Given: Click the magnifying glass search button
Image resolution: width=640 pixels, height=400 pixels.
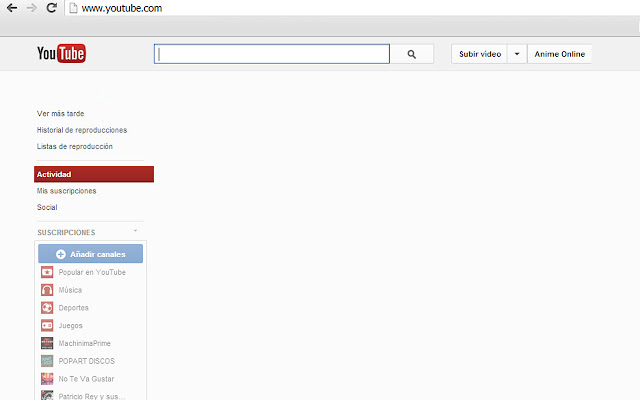Looking at the screenshot, I should [411, 54].
